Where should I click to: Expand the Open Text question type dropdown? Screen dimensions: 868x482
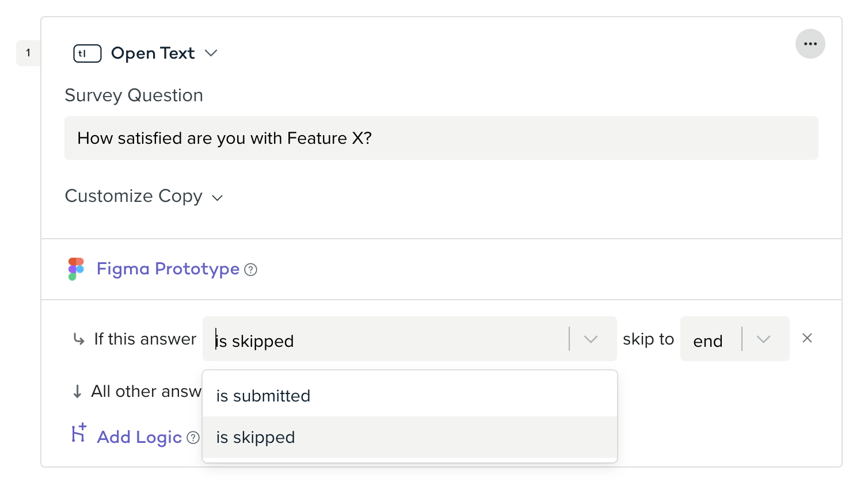(x=211, y=53)
